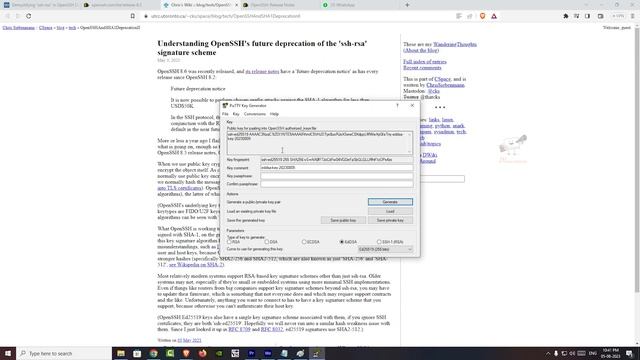Click Save private key button
Image resolution: width=640 pixels, height=360 pixels.
tap(390, 220)
